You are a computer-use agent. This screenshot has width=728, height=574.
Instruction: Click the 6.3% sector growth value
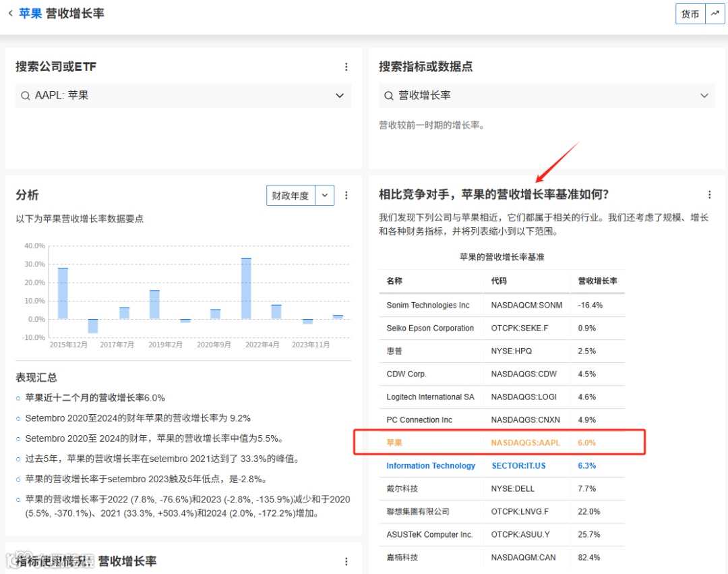point(587,466)
